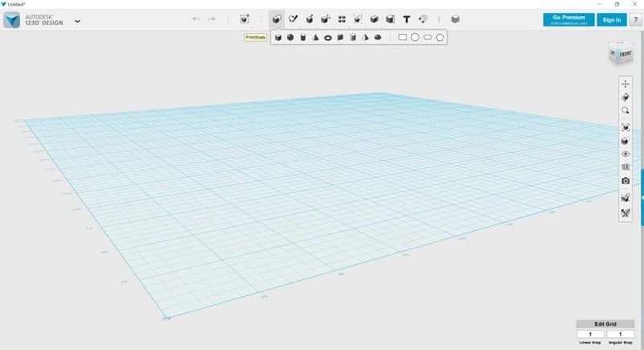Choose the Cone primitive
This screenshot has width=644, height=350.
coord(316,37)
